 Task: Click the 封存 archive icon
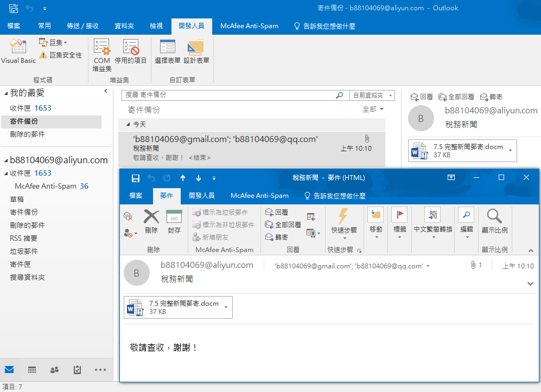point(174,217)
